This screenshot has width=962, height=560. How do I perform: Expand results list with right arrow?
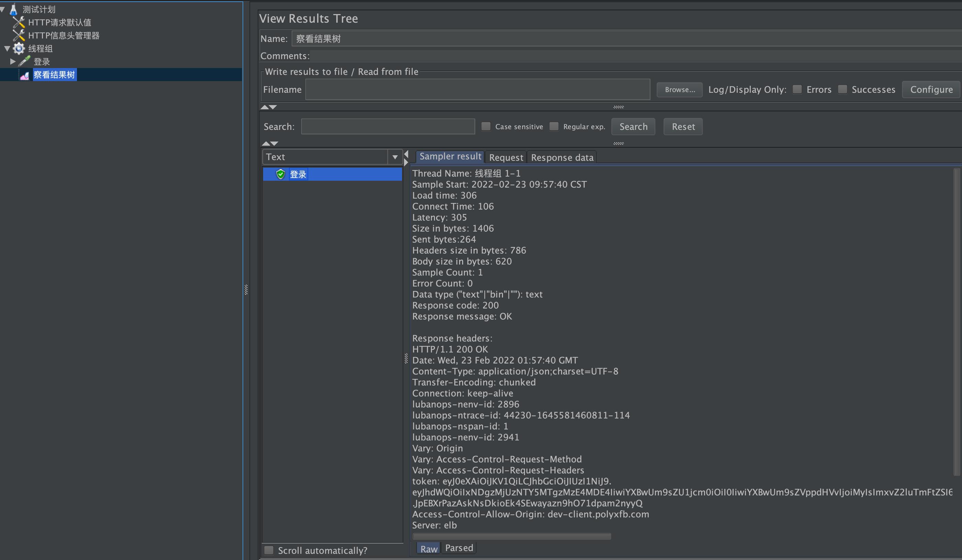(x=406, y=162)
